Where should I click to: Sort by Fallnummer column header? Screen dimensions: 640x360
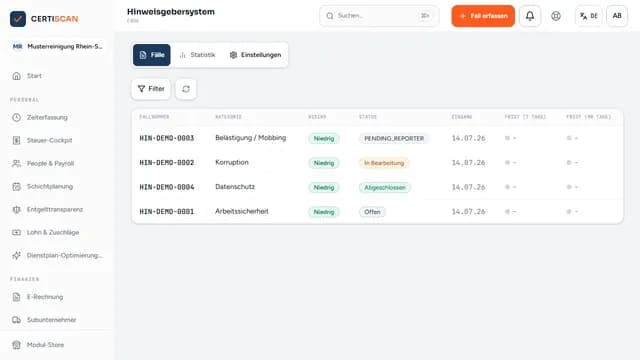click(154, 117)
